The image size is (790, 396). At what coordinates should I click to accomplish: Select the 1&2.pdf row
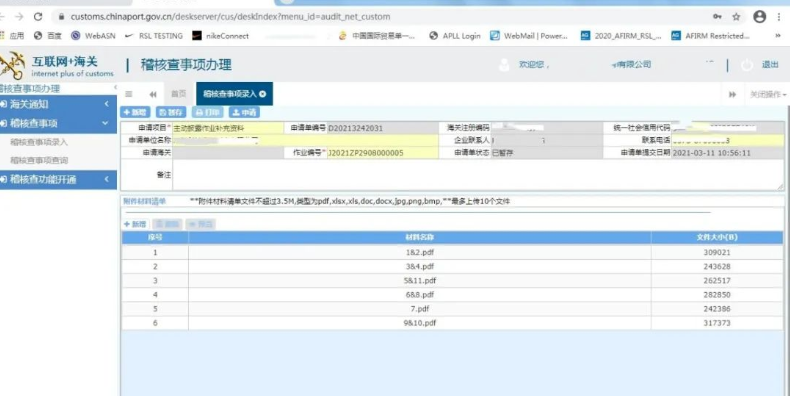[x=452, y=252]
